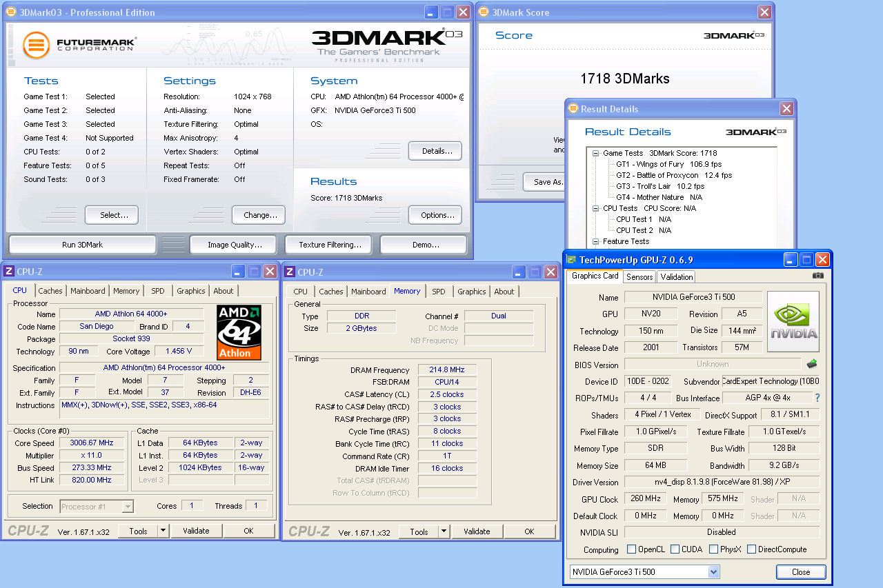Click the AMD Athlon 64 logo

[239, 332]
